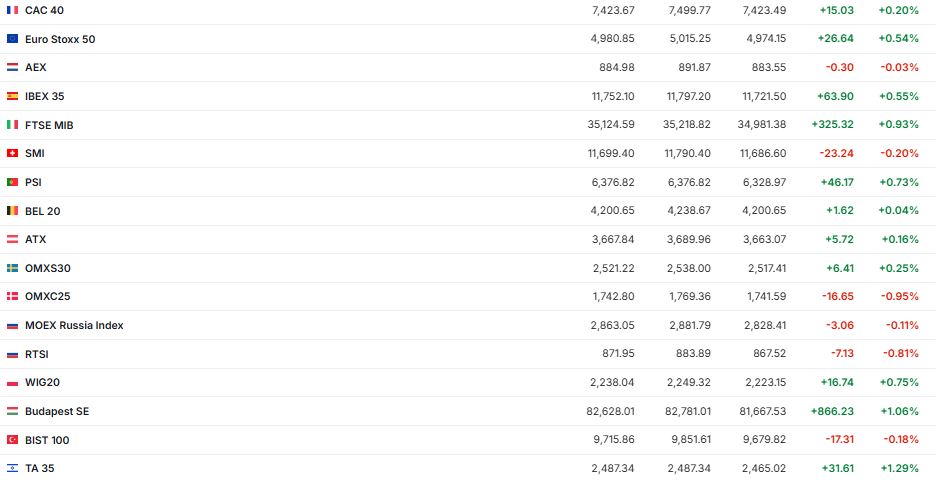Click the ATX change percent +0.16%
Viewport: 936px width, 480px height.
coord(899,239)
